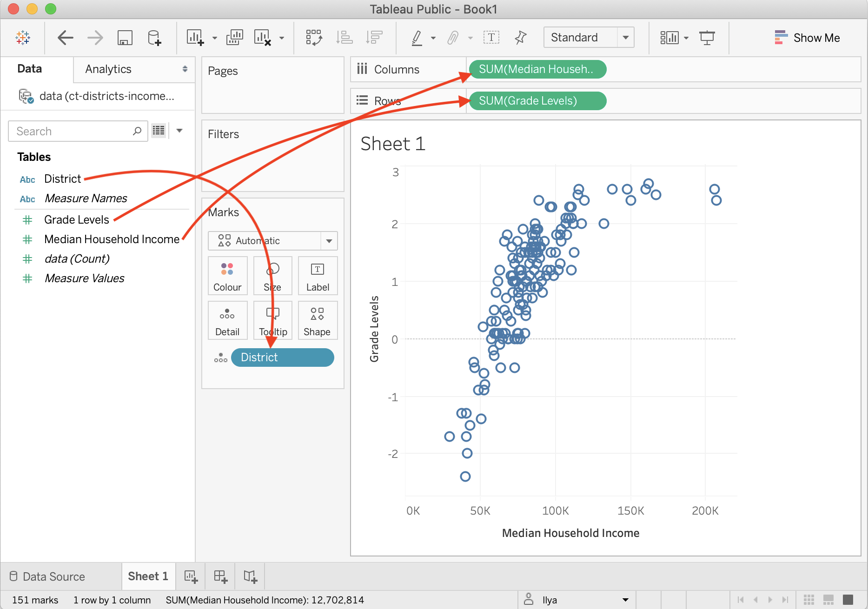The height and width of the screenshot is (609, 868).
Task: Switch to show sheet sorter view
Action: 809,600
